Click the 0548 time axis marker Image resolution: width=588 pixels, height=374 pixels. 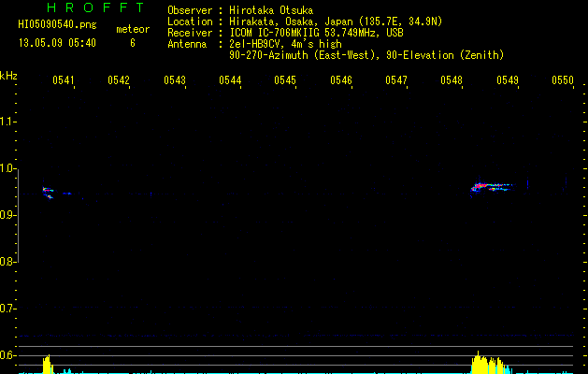452,80
